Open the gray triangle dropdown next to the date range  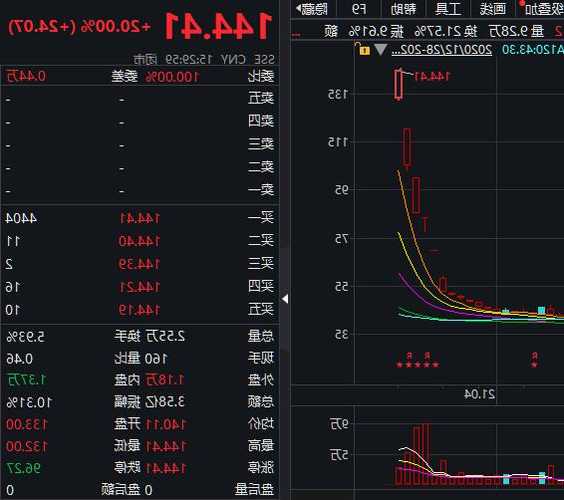point(381,49)
